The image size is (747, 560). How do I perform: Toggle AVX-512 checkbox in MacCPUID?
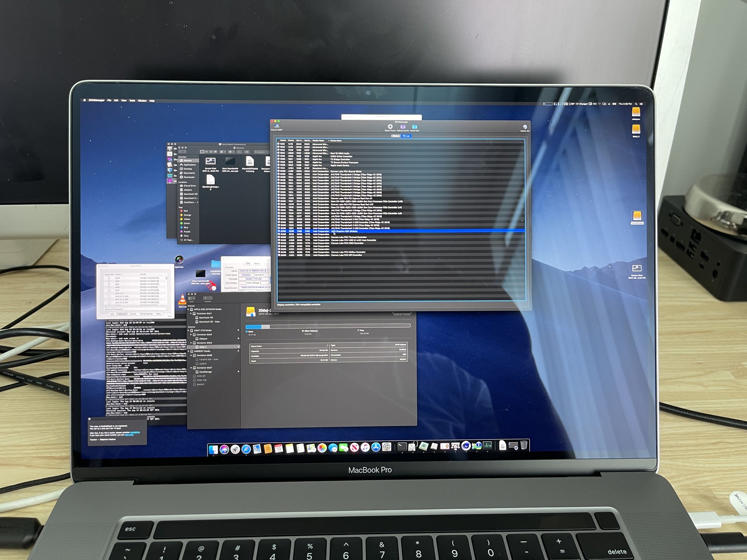pos(109,293)
